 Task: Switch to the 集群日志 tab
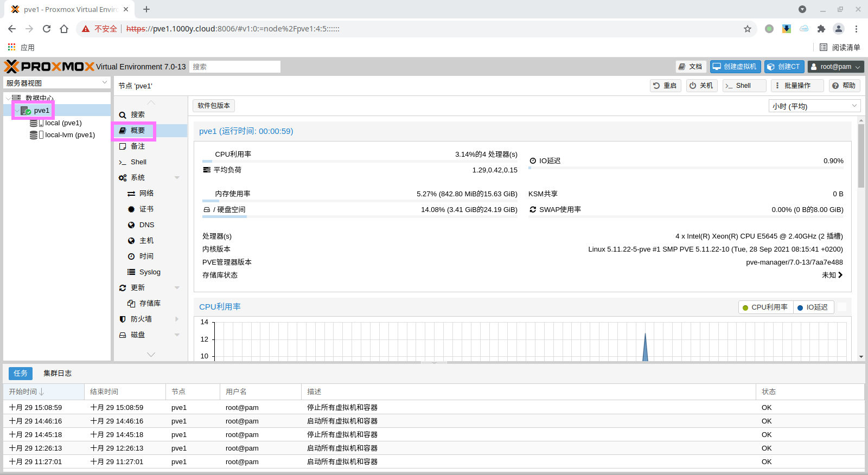[58, 373]
